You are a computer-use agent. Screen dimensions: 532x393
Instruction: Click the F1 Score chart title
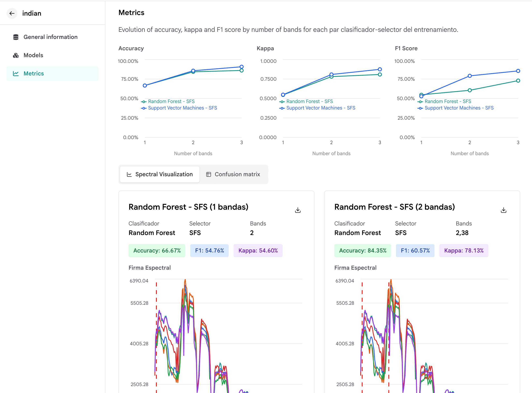click(x=406, y=48)
